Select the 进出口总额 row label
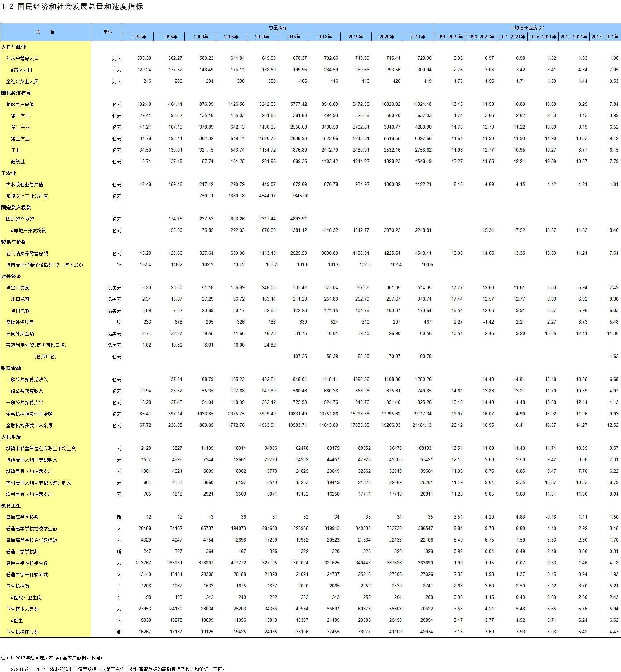This screenshot has height=672, width=621. [18, 288]
